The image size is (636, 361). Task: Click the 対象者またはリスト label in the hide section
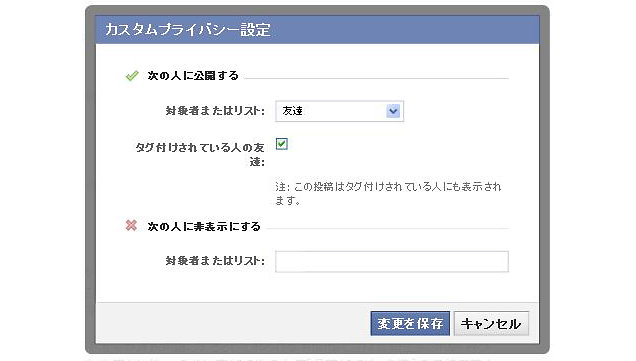(x=215, y=261)
